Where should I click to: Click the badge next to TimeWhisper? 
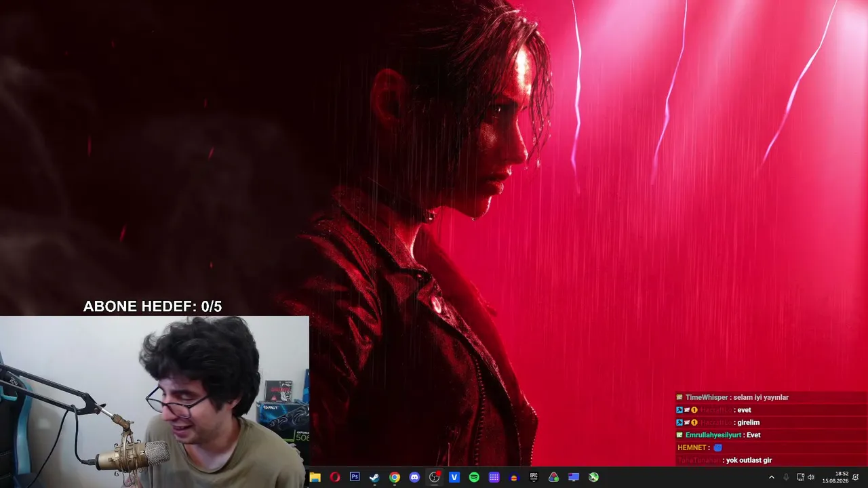coord(679,397)
